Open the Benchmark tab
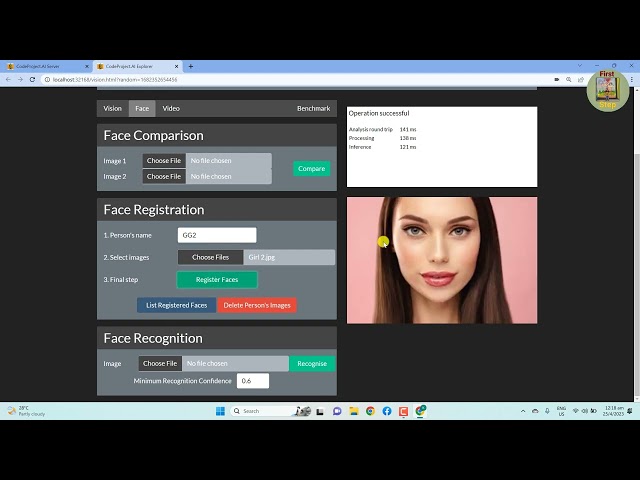Screen dimensions: 640x480 [x=313, y=109]
